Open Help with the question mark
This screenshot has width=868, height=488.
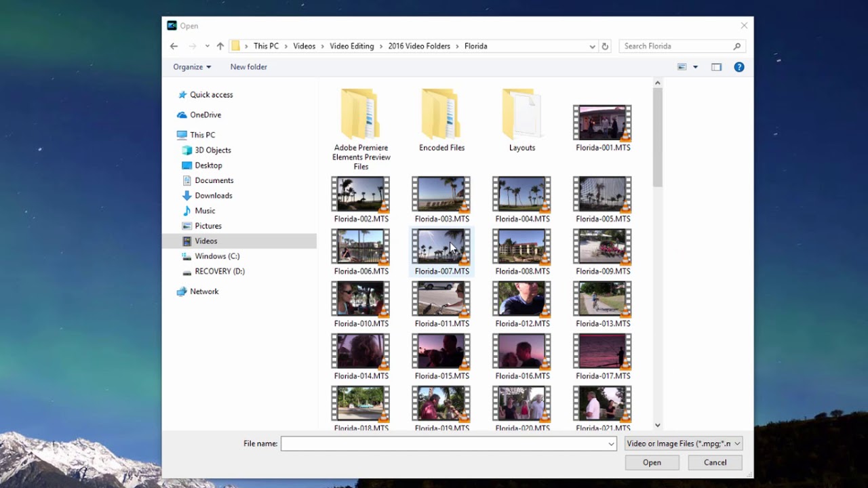(739, 67)
